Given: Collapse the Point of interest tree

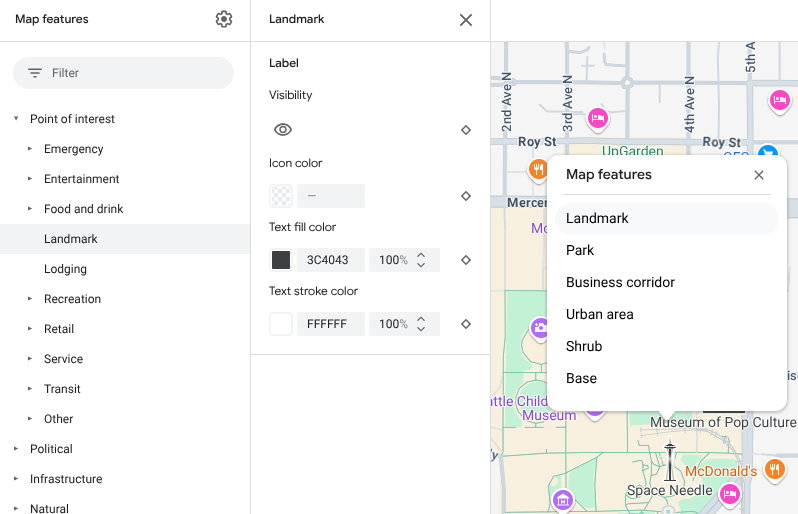Looking at the screenshot, I should (16, 119).
